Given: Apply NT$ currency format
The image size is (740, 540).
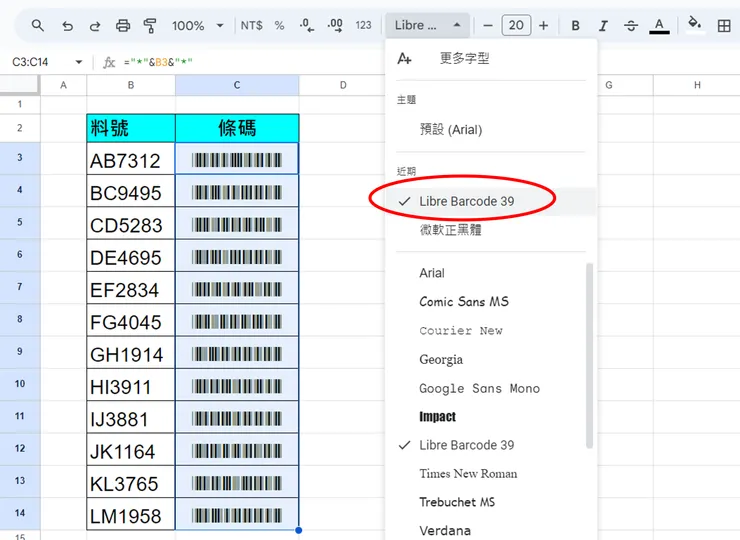Looking at the screenshot, I should point(252,25).
